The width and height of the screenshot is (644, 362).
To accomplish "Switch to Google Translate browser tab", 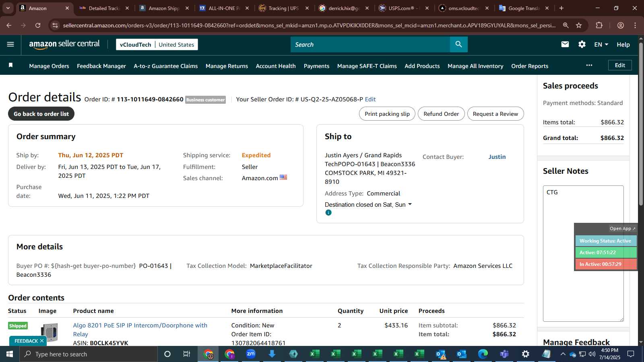I will (523, 8).
